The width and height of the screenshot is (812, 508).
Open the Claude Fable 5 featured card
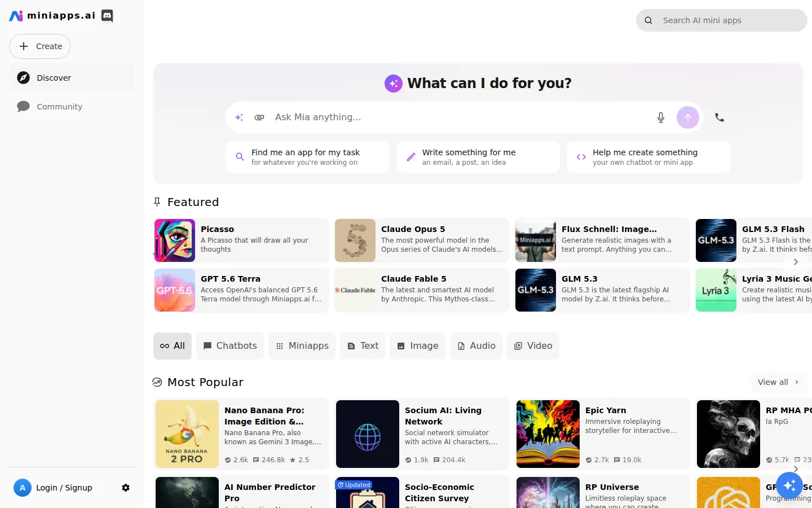tap(422, 290)
